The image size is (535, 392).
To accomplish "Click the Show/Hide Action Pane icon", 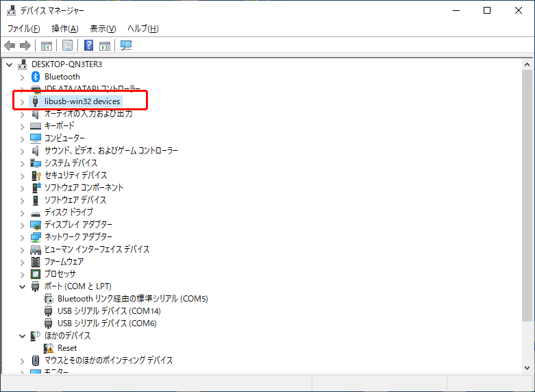I will pos(105,46).
